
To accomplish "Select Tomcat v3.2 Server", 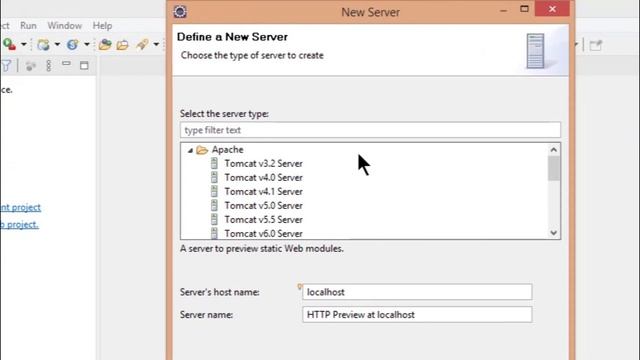I will point(263,164).
